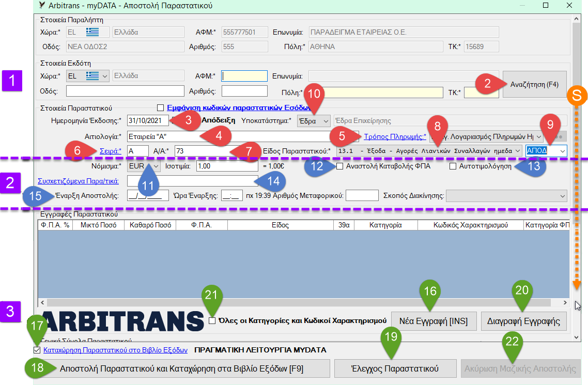Click the Καθαρό Ποσό column header

(150, 225)
